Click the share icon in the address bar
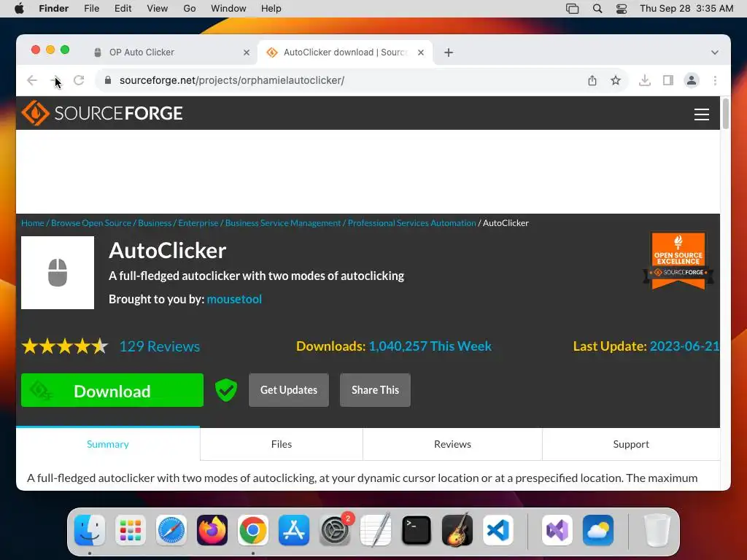747x560 pixels. pos(592,80)
